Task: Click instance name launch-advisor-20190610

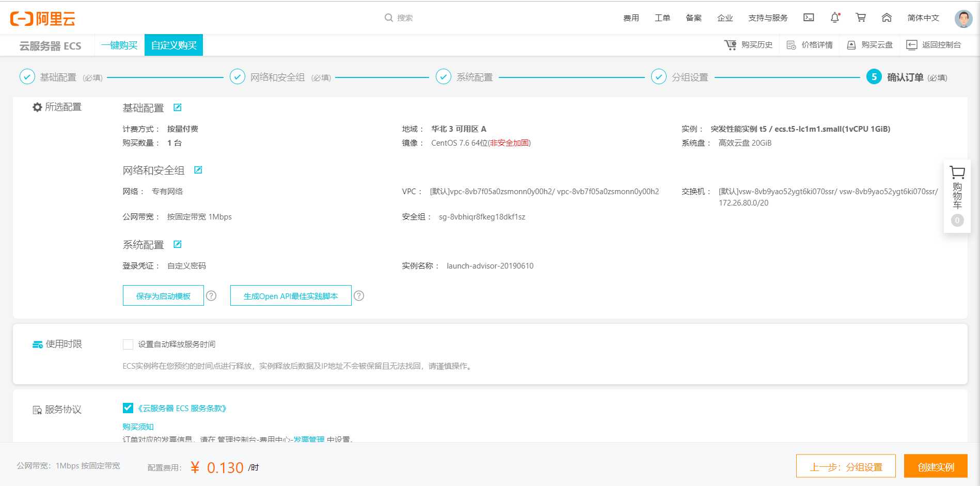Action: click(490, 265)
